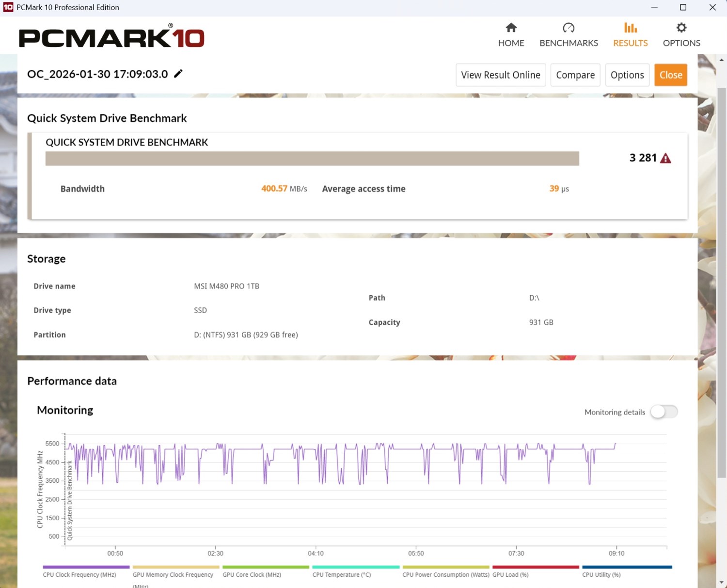Open result Options button
Screen dimensions: 727x588
627,75
